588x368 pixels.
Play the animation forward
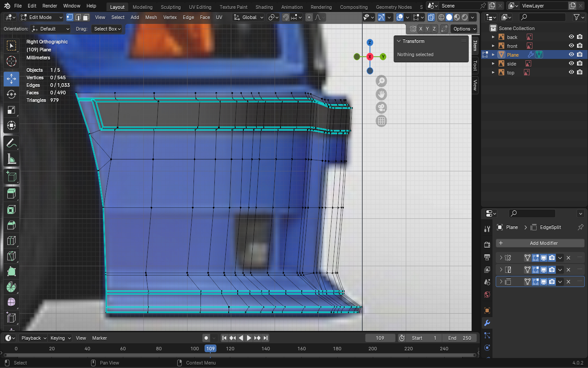point(249,338)
